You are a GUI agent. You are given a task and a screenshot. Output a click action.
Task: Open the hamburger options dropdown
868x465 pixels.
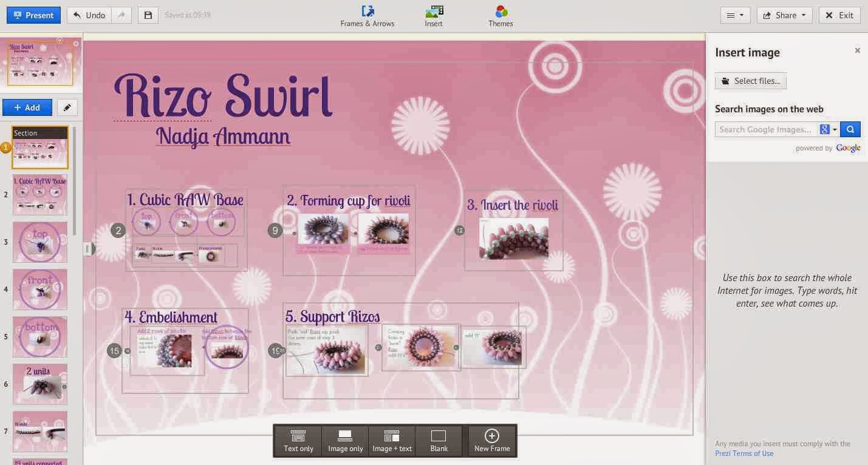pyautogui.click(x=735, y=15)
